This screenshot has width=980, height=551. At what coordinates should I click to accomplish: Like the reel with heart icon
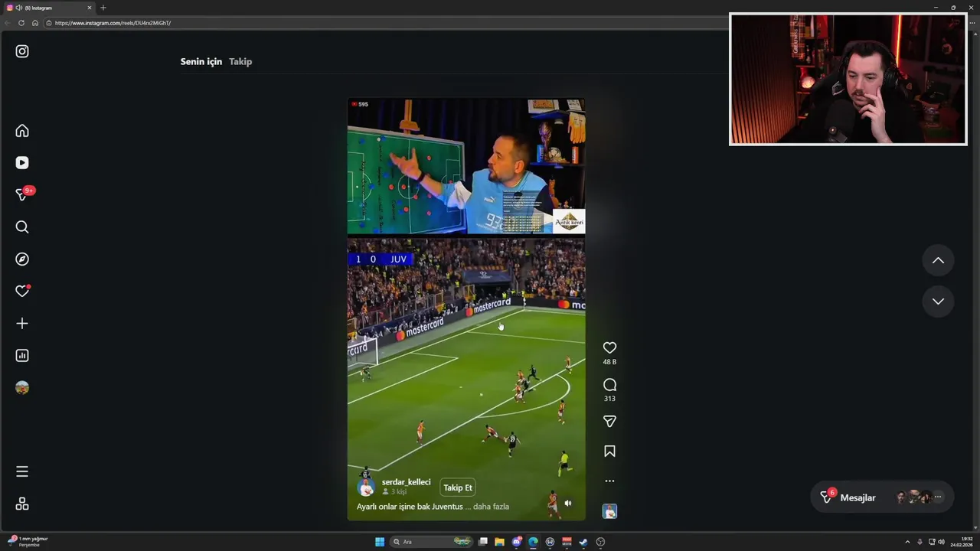tap(609, 348)
